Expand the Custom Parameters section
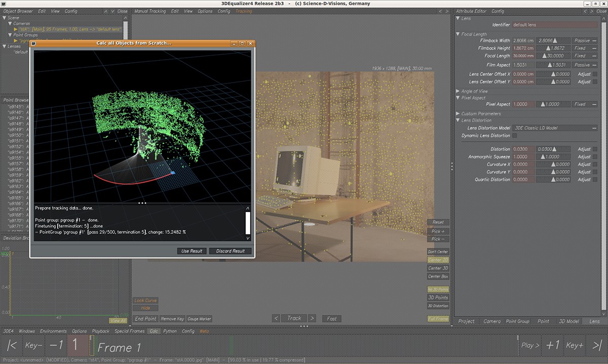Image resolution: width=608 pixels, height=364 pixels. pyautogui.click(x=458, y=114)
